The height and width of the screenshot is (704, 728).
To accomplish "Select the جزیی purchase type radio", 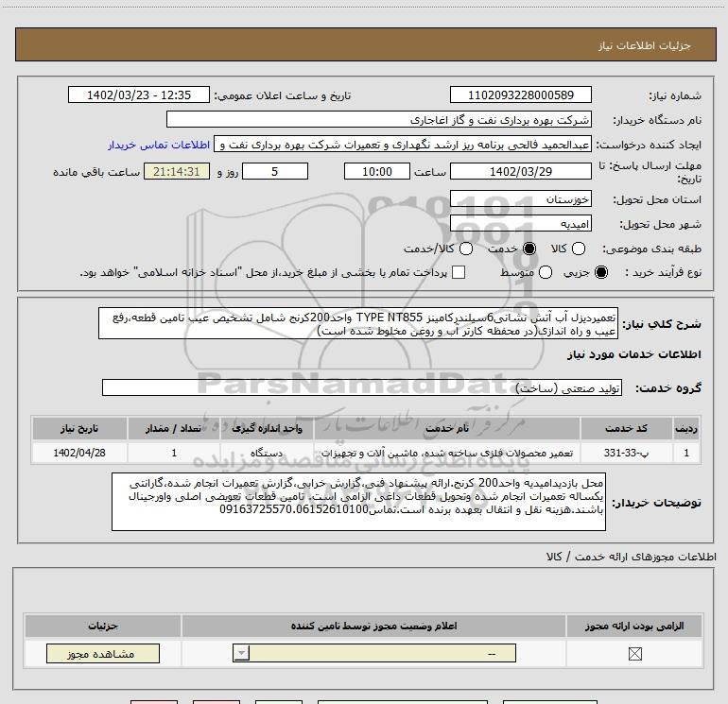I will coord(601,272).
